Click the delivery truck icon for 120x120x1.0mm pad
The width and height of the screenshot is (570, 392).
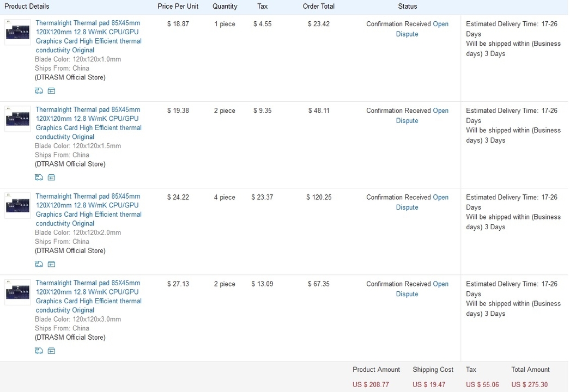pos(39,91)
